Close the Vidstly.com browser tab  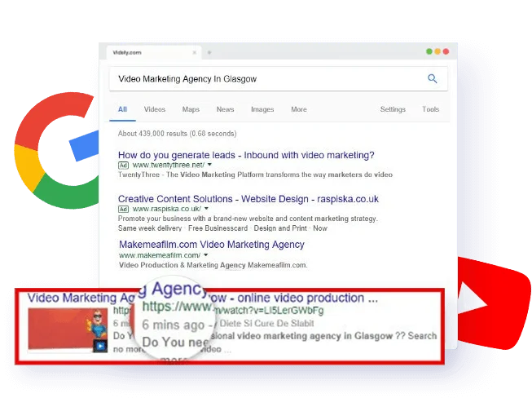click(195, 52)
